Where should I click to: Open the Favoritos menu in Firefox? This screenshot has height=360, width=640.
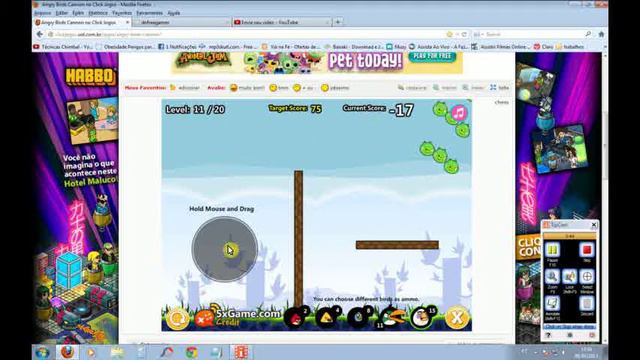122,13
